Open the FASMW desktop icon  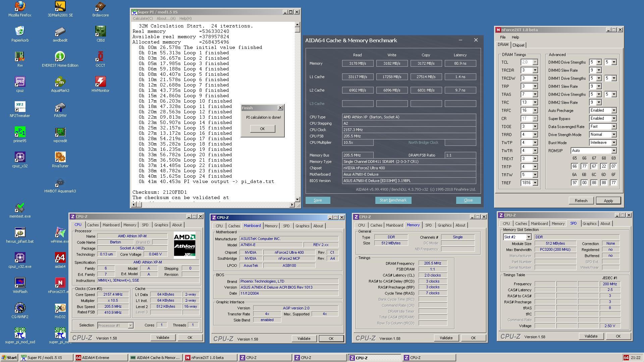(x=60, y=110)
